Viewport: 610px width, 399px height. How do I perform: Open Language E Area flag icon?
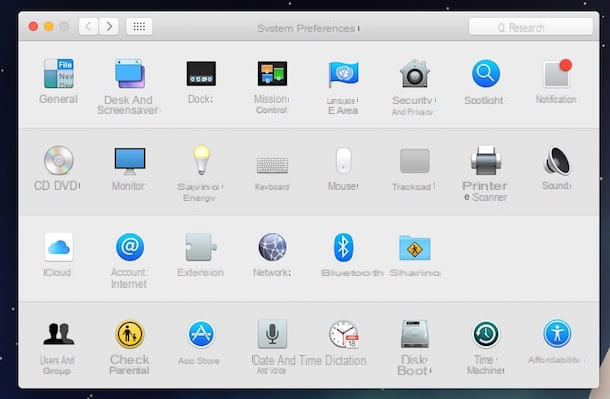click(x=344, y=74)
